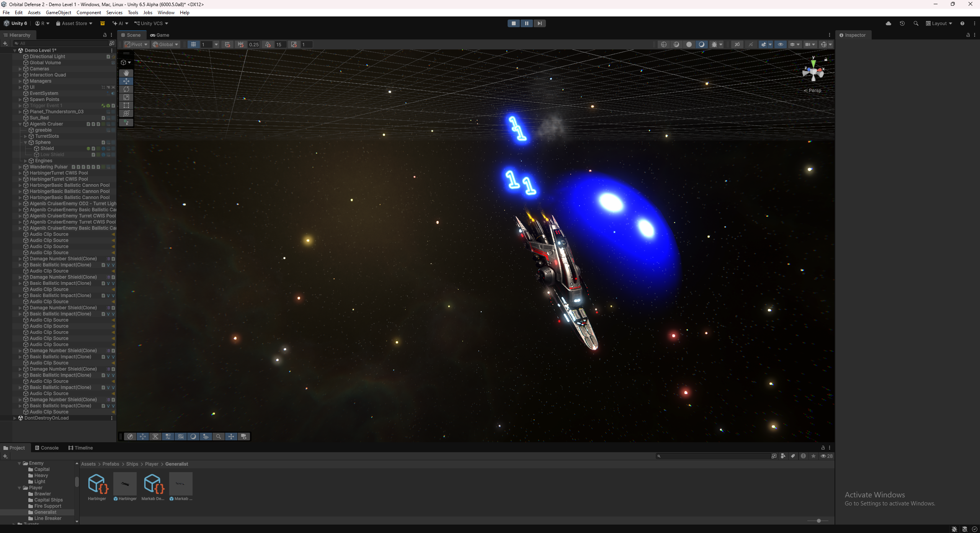The height and width of the screenshot is (533, 980).
Task: Switch to the Console tab
Action: tap(47, 448)
